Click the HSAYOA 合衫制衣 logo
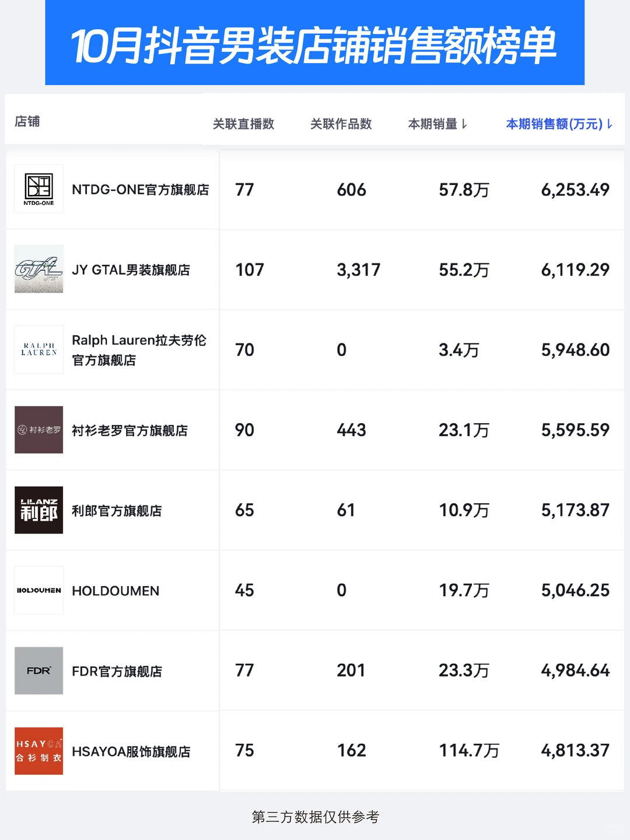 tap(38, 751)
